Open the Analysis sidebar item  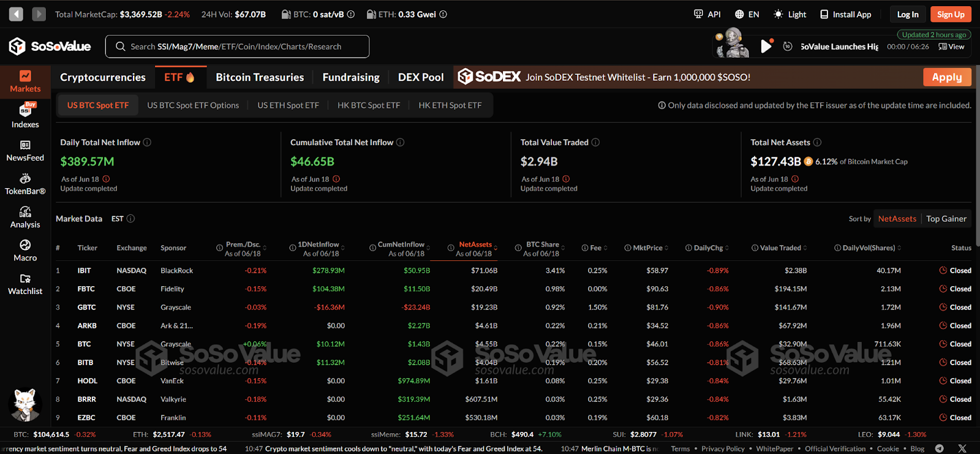coord(25,218)
